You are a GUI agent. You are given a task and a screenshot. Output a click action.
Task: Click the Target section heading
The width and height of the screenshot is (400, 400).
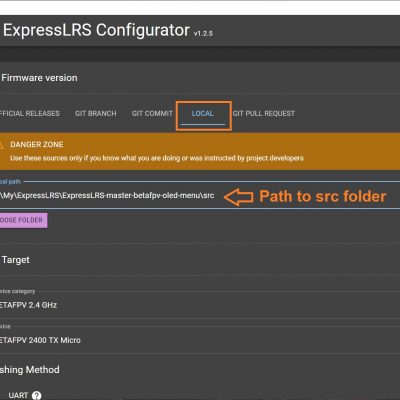coord(16,260)
